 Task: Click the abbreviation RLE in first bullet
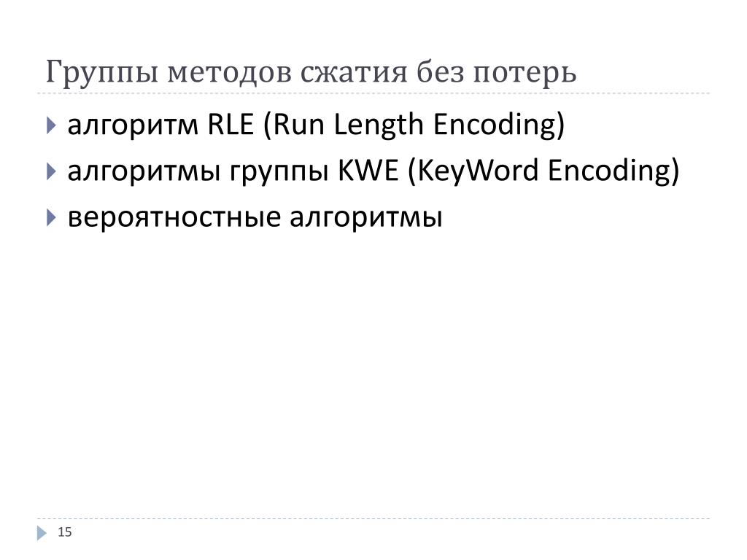(x=231, y=124)
